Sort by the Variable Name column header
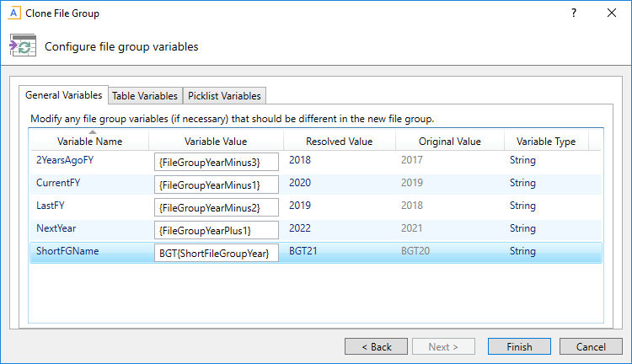 point(90,141)
